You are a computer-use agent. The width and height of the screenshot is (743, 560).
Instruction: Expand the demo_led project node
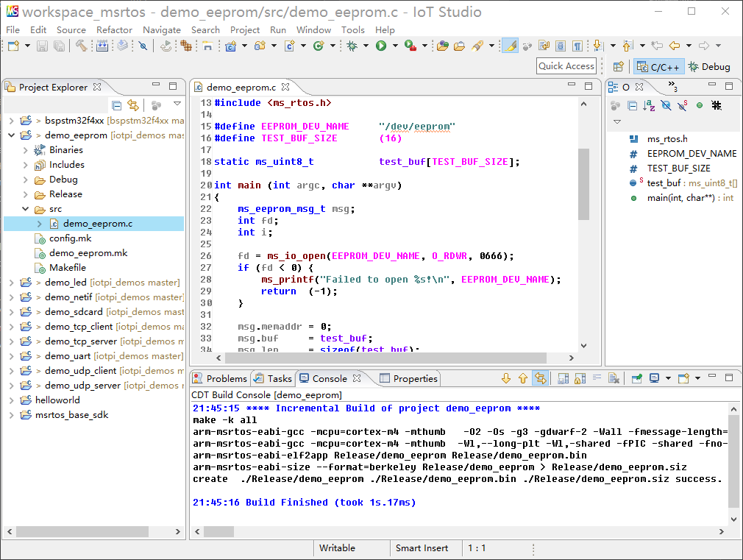click(x=11, y=283)
